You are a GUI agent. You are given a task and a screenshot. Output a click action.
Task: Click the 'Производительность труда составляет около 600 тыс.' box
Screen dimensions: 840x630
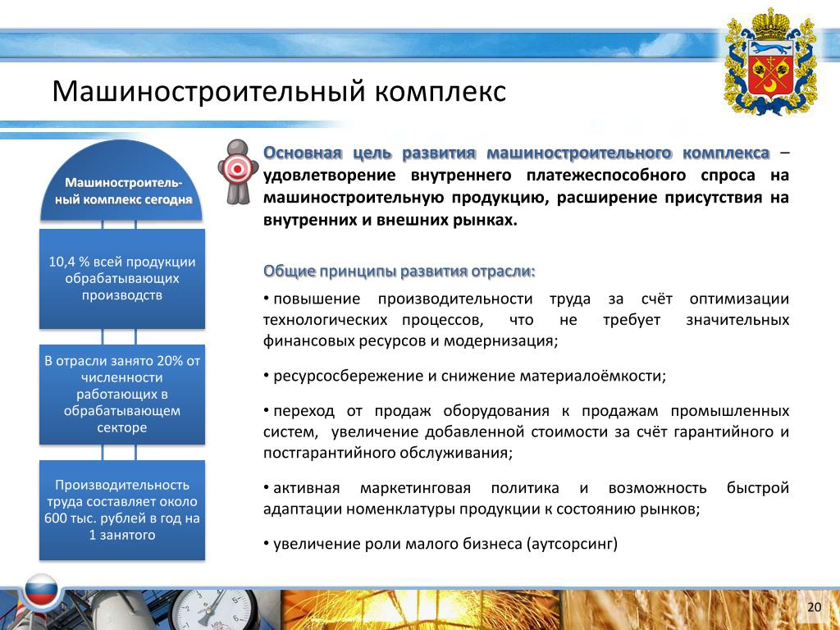[x=122, y=510]
